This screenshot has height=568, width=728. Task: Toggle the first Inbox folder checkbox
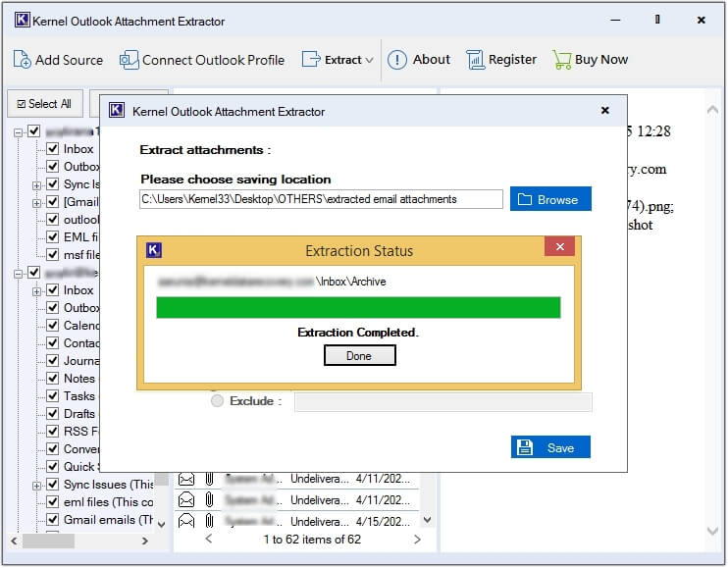click(x=53, y=149)
